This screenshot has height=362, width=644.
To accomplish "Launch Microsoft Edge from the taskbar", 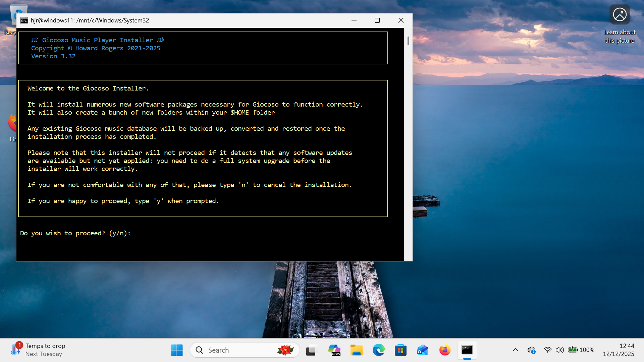I will point(378,350).
